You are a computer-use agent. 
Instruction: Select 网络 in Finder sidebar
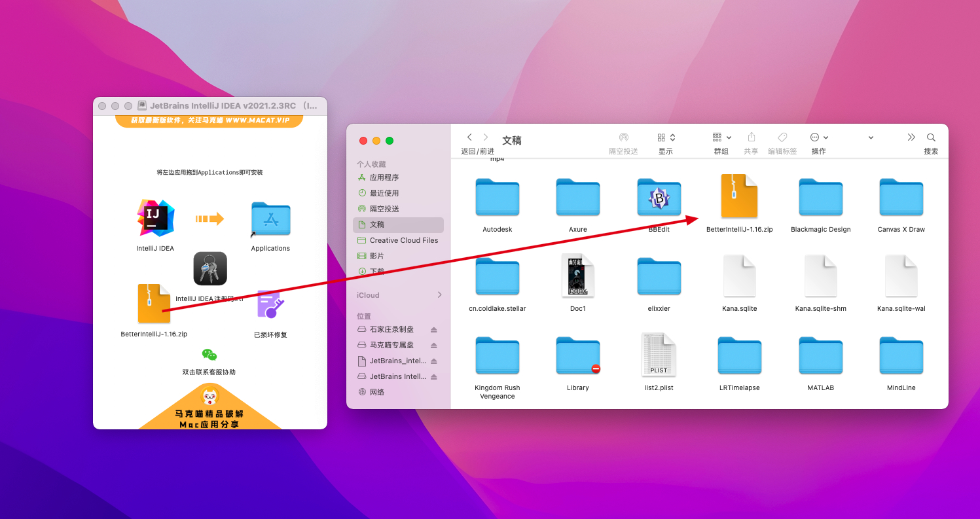tap(398, 392)
